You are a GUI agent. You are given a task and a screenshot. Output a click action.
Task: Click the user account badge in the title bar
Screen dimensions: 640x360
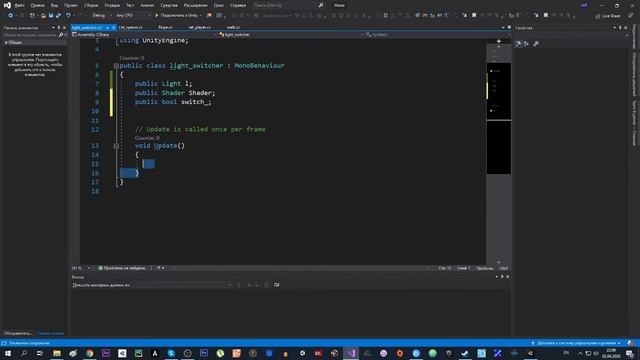pyautogui.click(x=584, y=5)
